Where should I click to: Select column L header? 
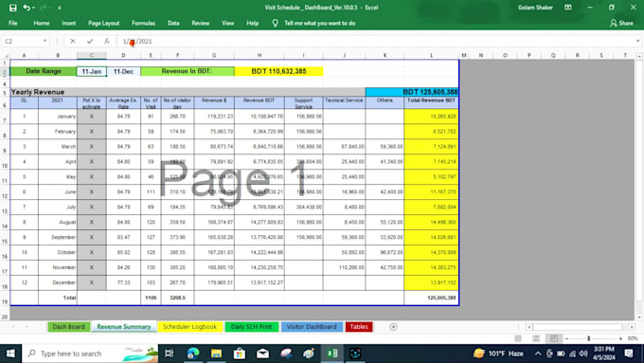(431, 55)
